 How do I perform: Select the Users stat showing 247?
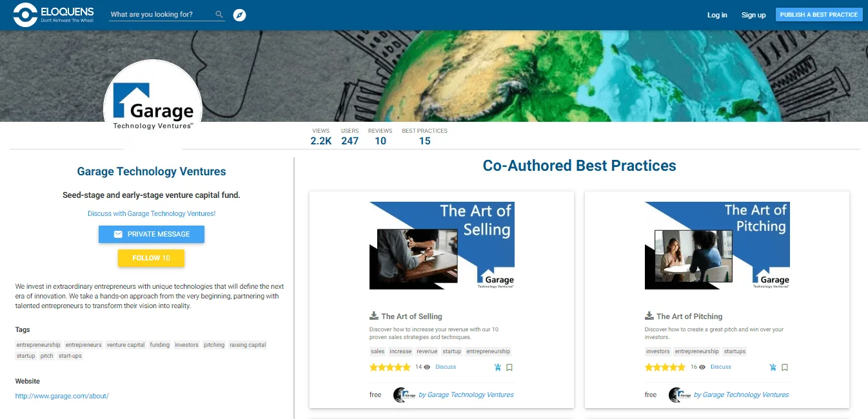click(x=350, y=137)
